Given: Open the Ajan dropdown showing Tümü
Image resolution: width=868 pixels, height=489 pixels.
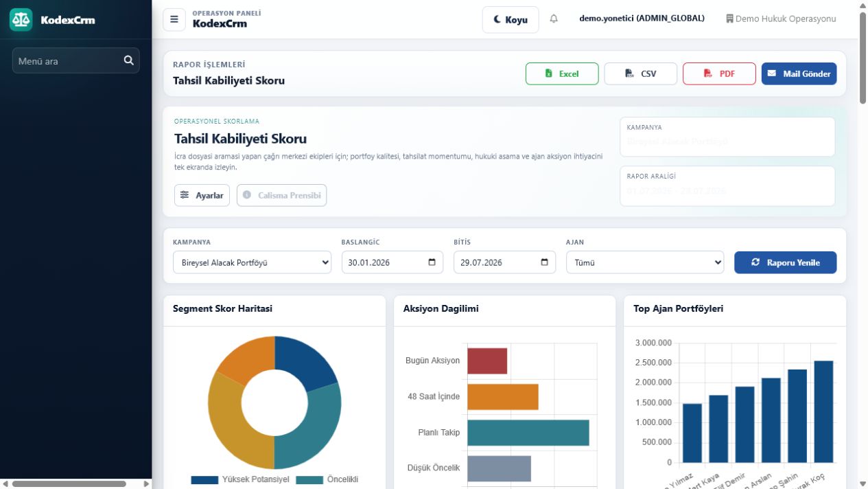Looking at the screenshot, I should 645,262.
